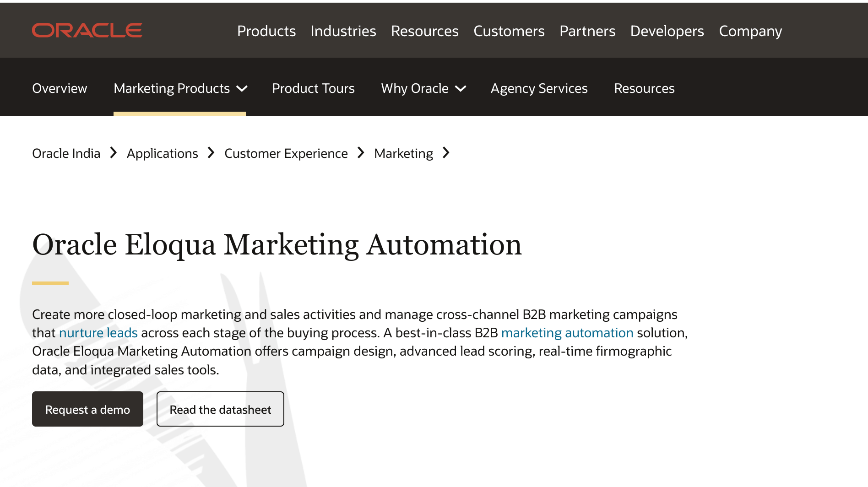This screenshot has width=868, height=487.
Task: Go to the Applications breadcrumb
Action: click(162, 153)
